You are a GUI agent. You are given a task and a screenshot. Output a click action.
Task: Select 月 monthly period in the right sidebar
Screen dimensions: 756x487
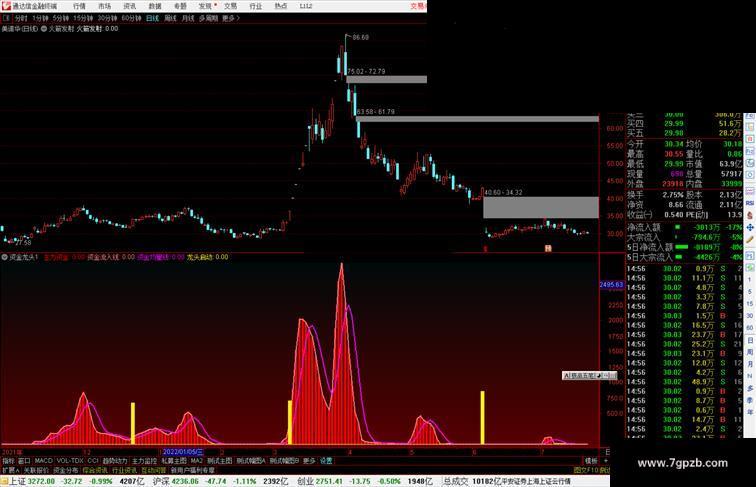(x=750, y=364)
